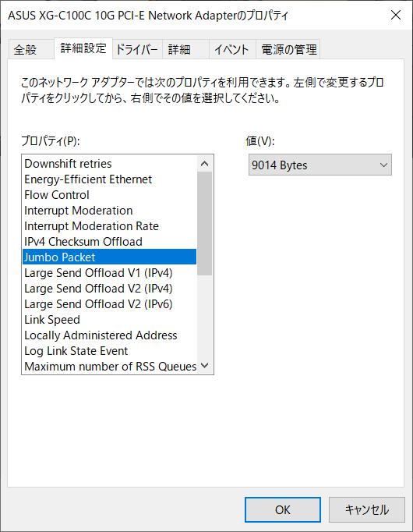Switch to the イベント tab

point(232,50)
